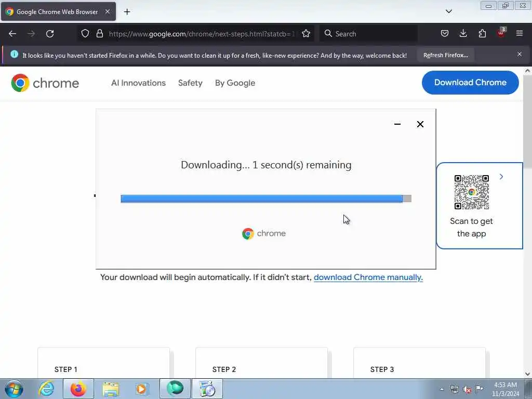This screenshot has height=399, width=532.
Task: Click the Scan to get the app text
Action: tap(471, 228)
